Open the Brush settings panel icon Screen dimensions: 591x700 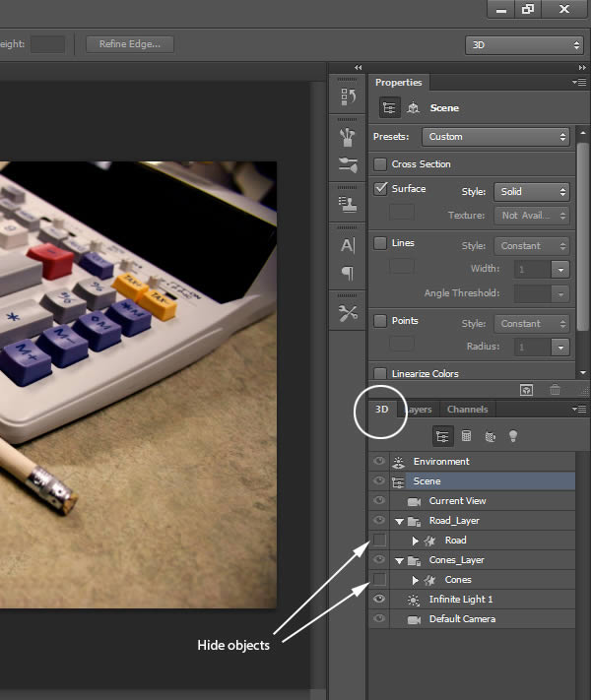348,164
